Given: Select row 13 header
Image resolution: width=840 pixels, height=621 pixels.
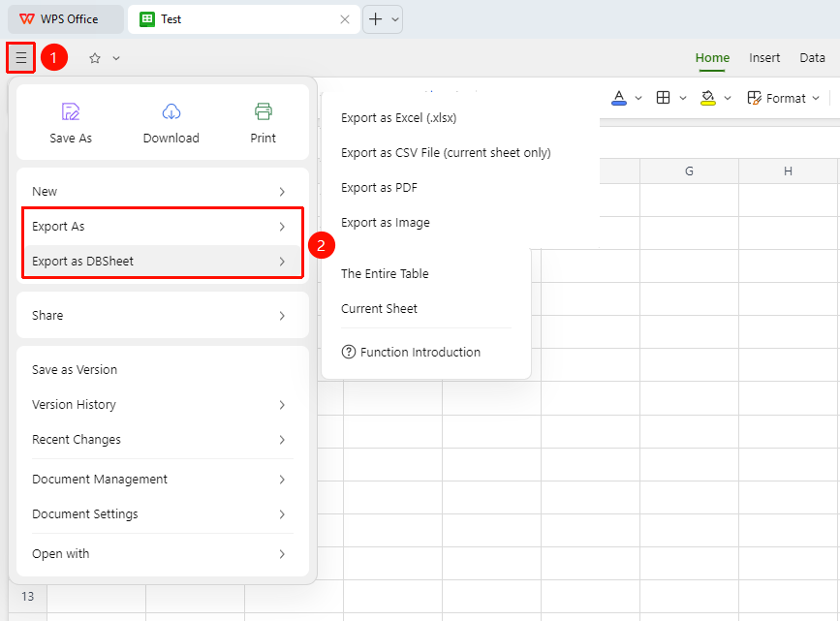Looking at the screenshot, I should [27, 597].
